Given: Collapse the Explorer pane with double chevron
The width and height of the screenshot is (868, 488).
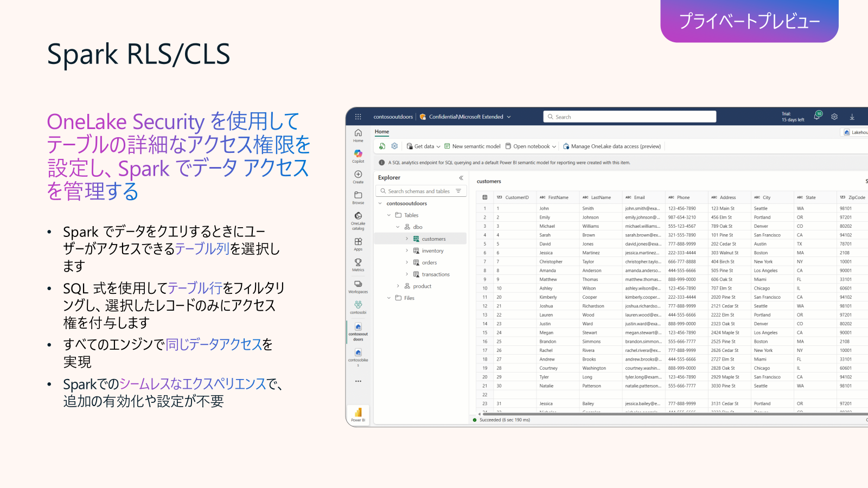Looking at the screenshot, I should pos(461,178).
